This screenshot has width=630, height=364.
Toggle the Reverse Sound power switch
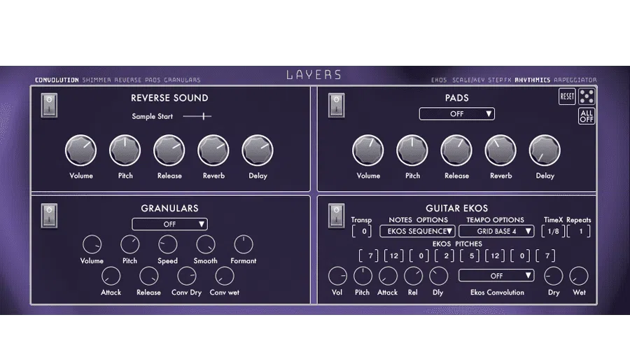point(49,106)
